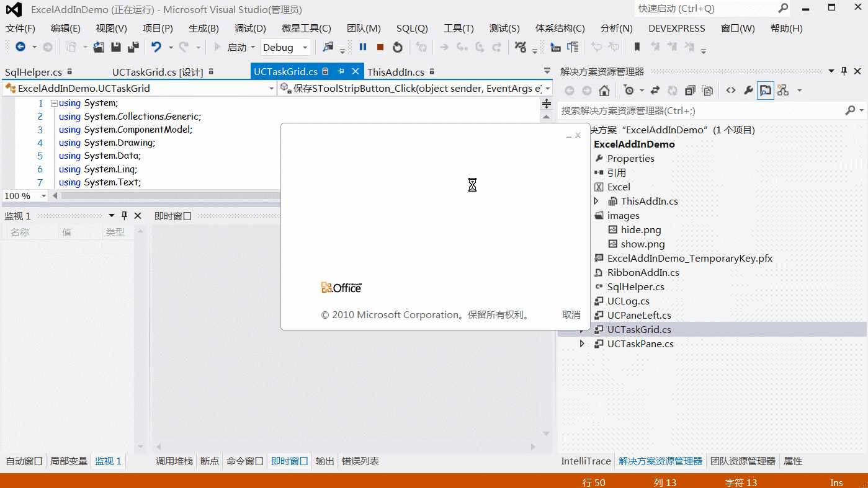
Task: Save the current file with floppy icon
Action: pyautogui.click(x=116, y=47)
